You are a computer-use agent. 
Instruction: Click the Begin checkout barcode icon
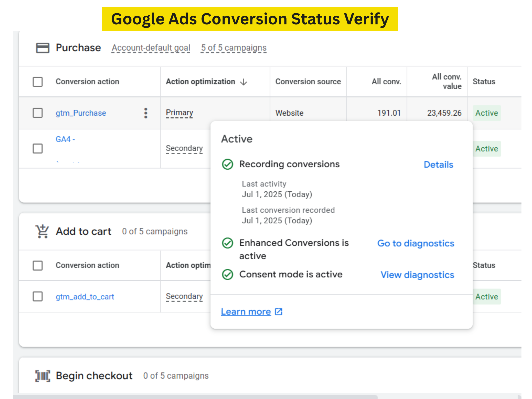pyautogui.click(x=43, y=376)
